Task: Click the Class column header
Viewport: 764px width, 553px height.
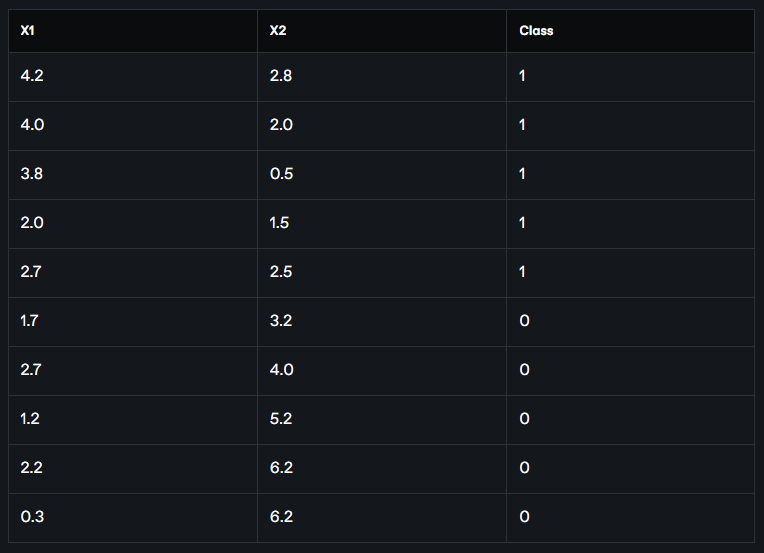Action: coord(536,31)
